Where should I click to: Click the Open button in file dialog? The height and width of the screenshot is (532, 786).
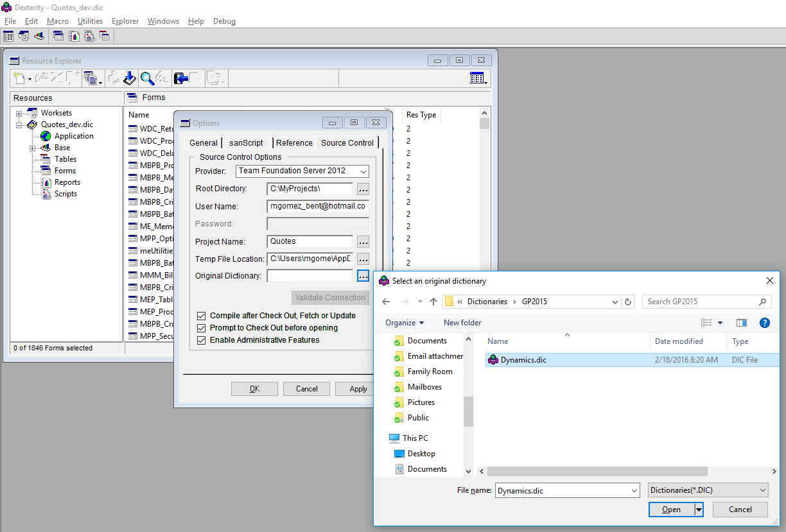(x=671, y=510)
